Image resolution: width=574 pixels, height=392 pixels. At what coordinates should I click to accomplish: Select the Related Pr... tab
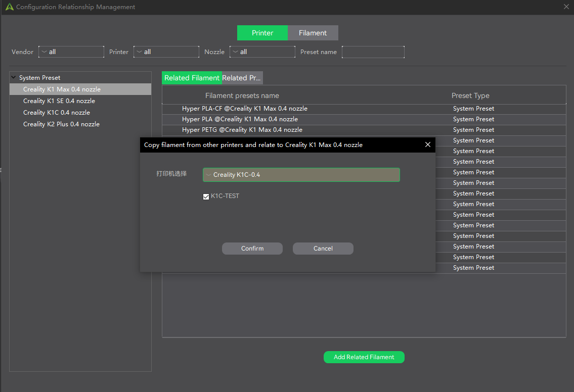242,78
